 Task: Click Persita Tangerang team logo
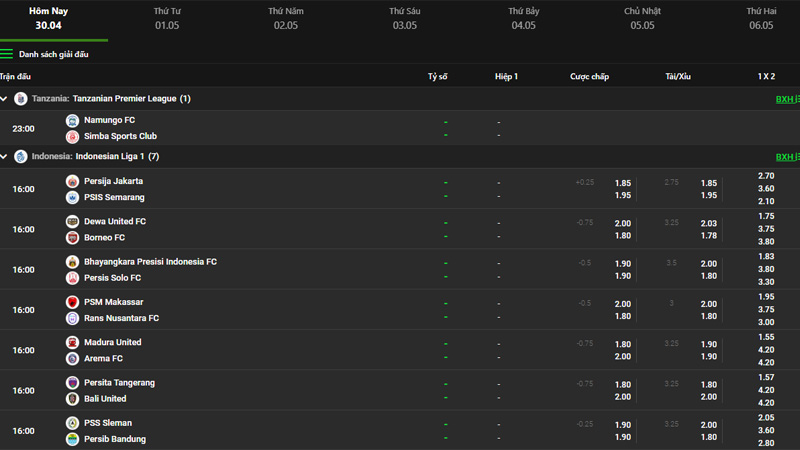(x=72, y=383)
